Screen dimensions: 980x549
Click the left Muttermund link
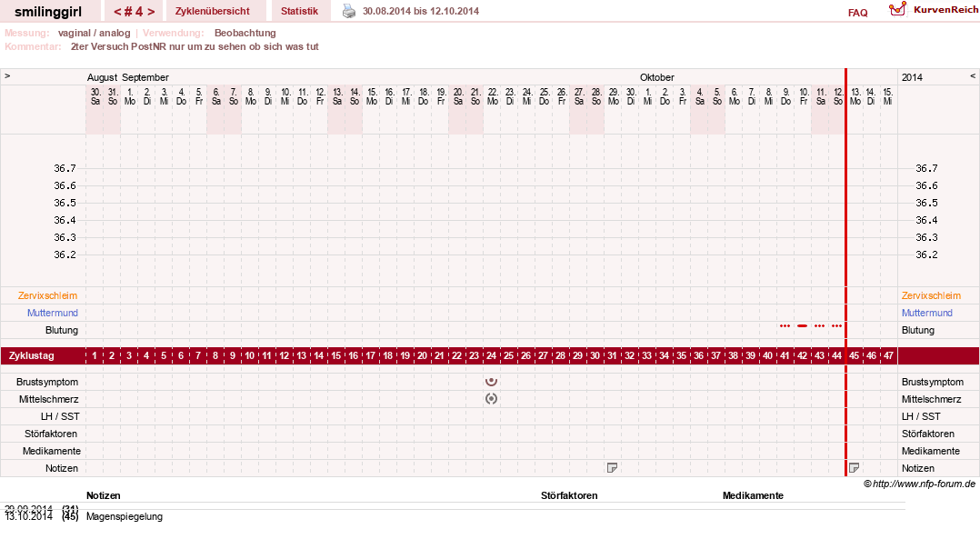(53, 313)
